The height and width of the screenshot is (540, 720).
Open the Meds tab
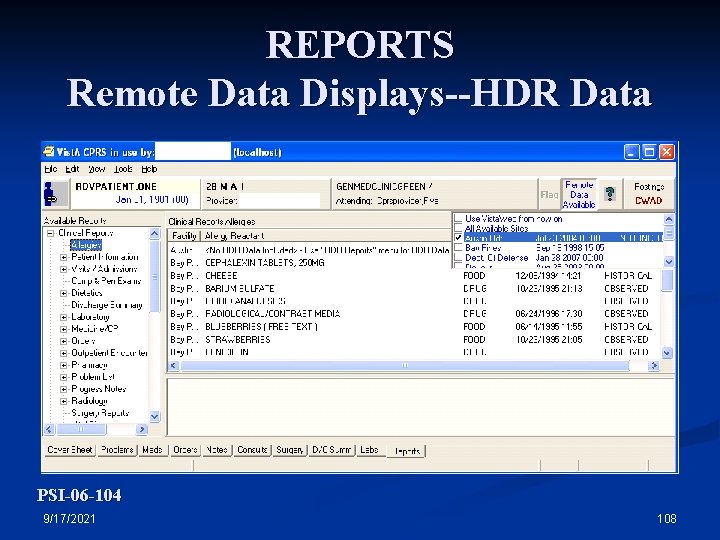tap(152, 450)
